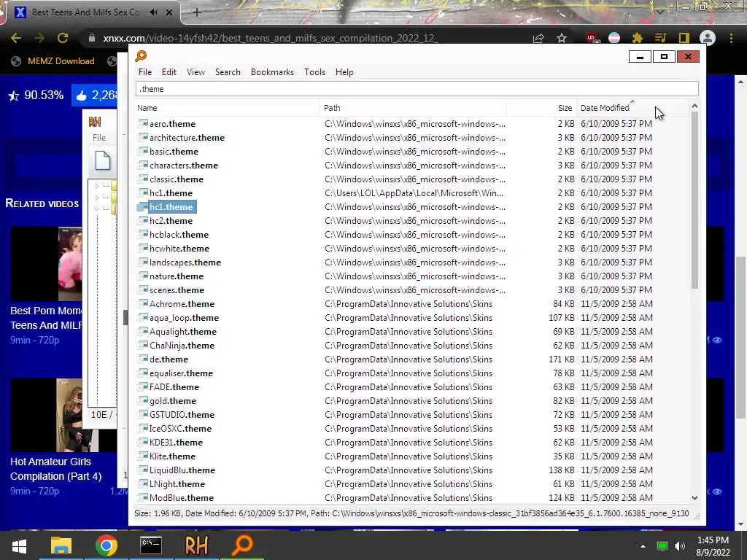
Task: Select Klite.theme in results
Action: [x=172, y=456]
